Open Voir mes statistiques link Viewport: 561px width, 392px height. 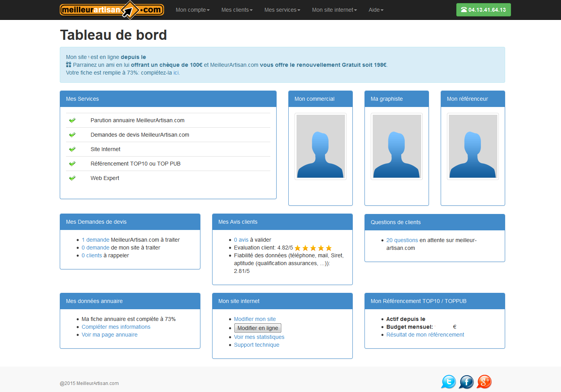pyautogui.click(x=259, y=337)
